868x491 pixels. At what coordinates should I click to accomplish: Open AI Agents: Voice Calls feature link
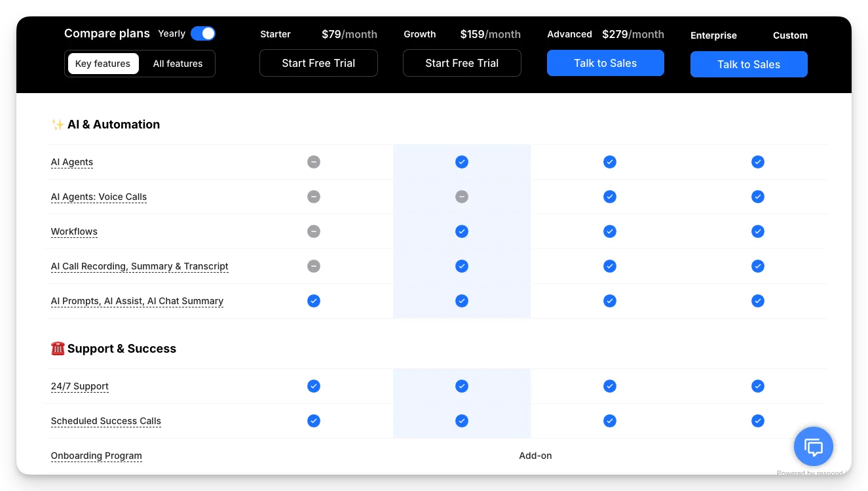tap(99, 197)
